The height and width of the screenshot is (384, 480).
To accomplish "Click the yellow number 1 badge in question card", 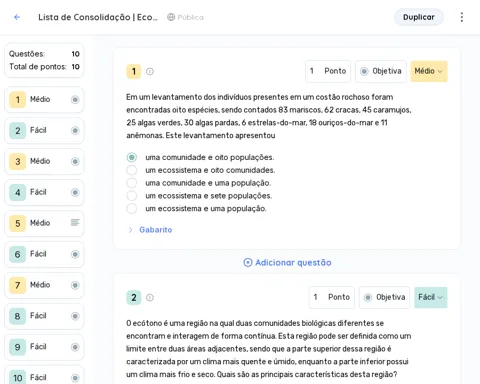I will (134, 71).
